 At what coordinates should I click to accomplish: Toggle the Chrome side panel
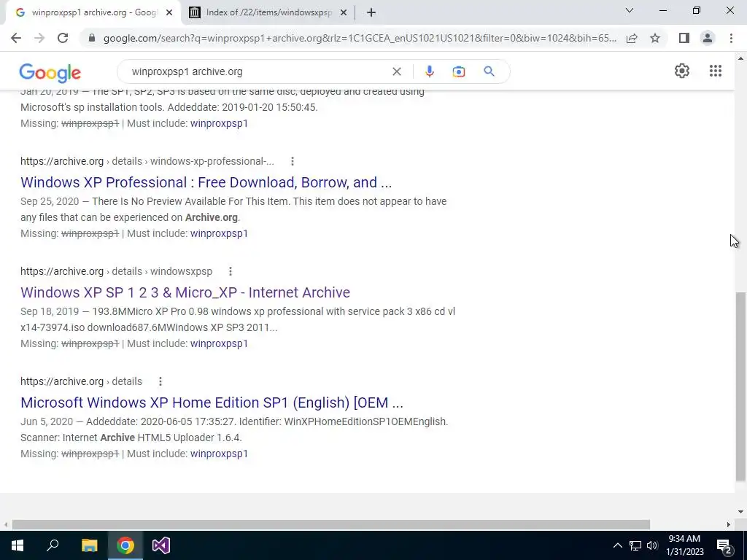pos(684,38)
